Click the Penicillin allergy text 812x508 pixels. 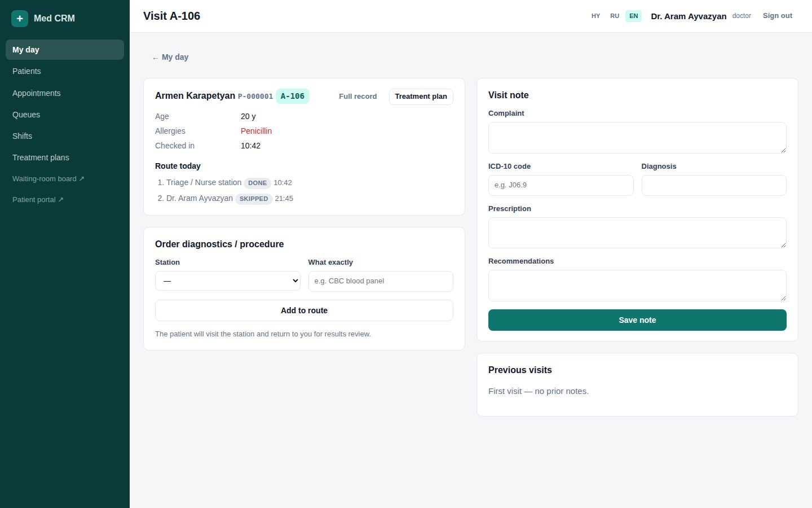(256, 131)
